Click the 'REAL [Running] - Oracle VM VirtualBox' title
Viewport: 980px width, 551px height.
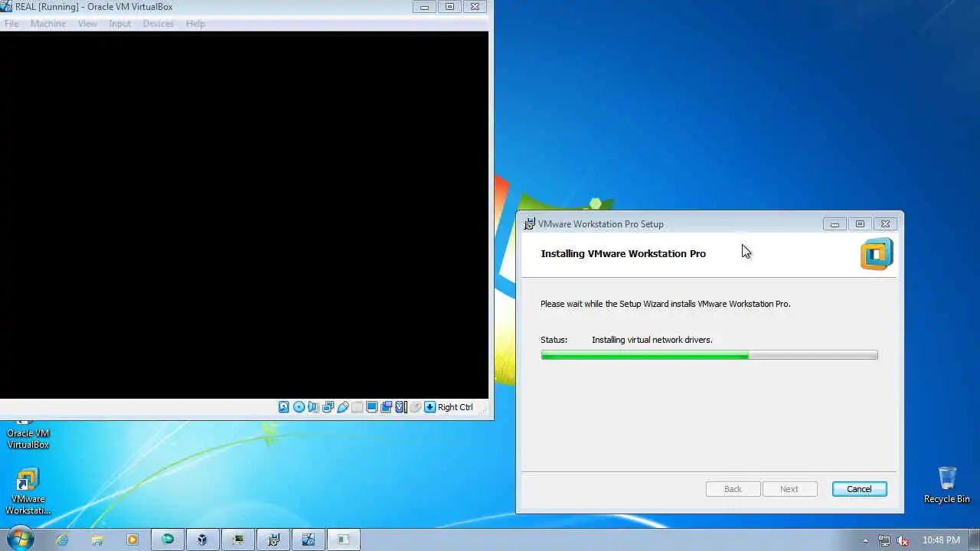coord(94,7)
